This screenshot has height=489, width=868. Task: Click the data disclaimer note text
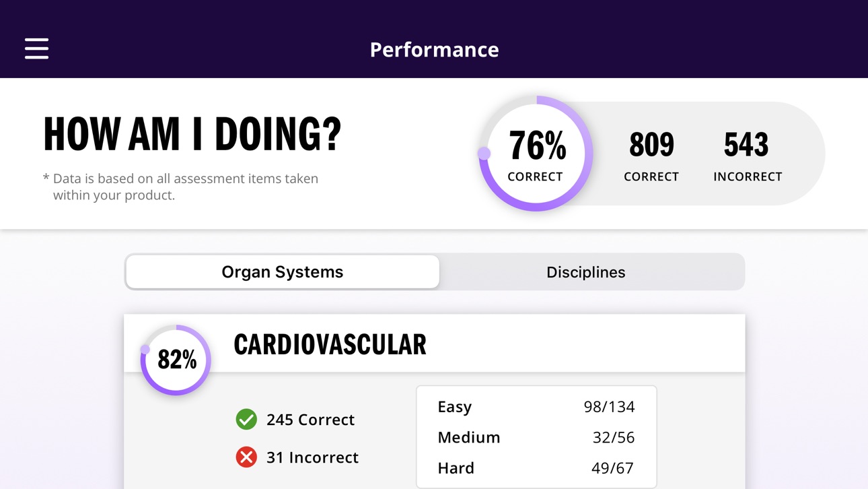pyautogui.click(x=181, y=187)
